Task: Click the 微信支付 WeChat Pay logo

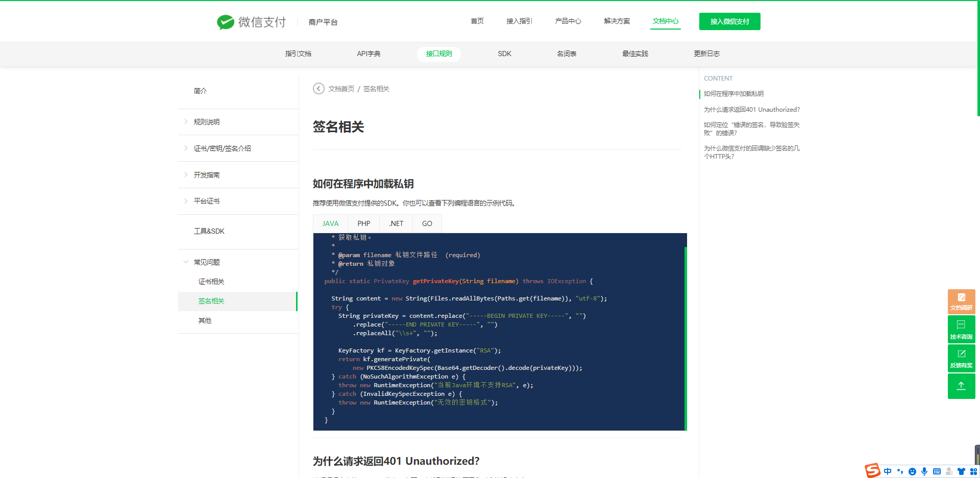Action: pyautogui.click(x=251, y=21)
